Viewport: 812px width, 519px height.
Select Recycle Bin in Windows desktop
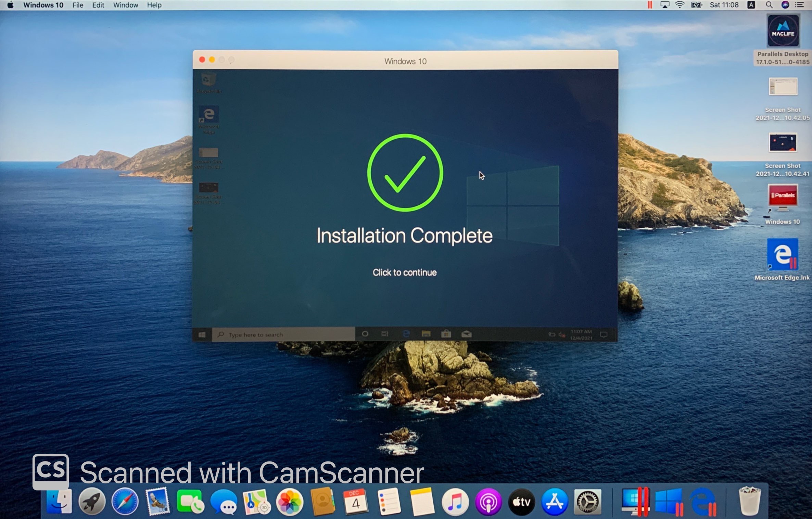pos(208,83)
